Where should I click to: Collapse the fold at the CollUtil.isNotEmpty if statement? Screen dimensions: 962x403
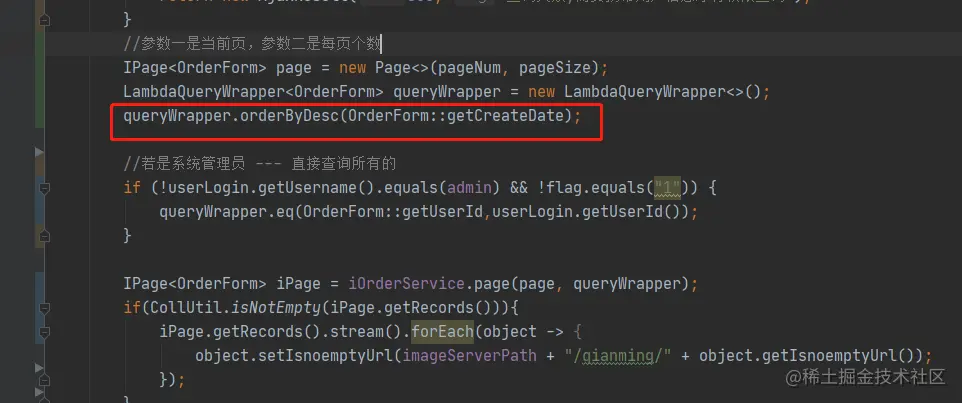(x=44, y=308)
